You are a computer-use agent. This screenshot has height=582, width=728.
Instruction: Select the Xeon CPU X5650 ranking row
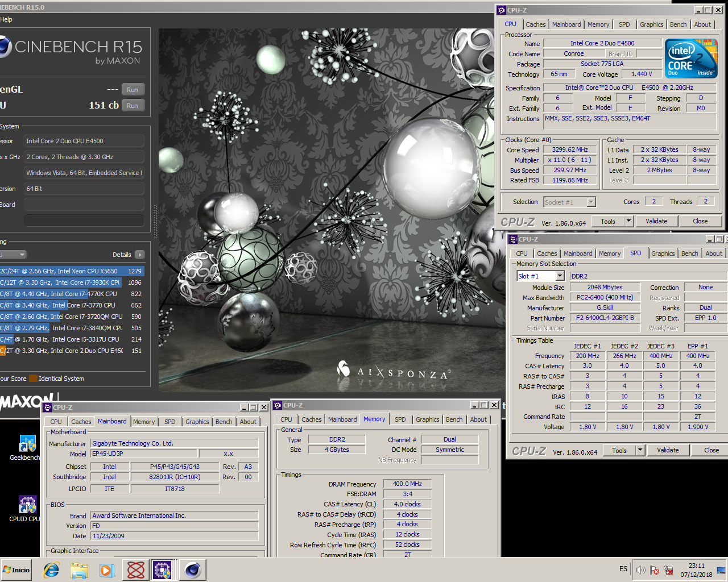[72, 271]
